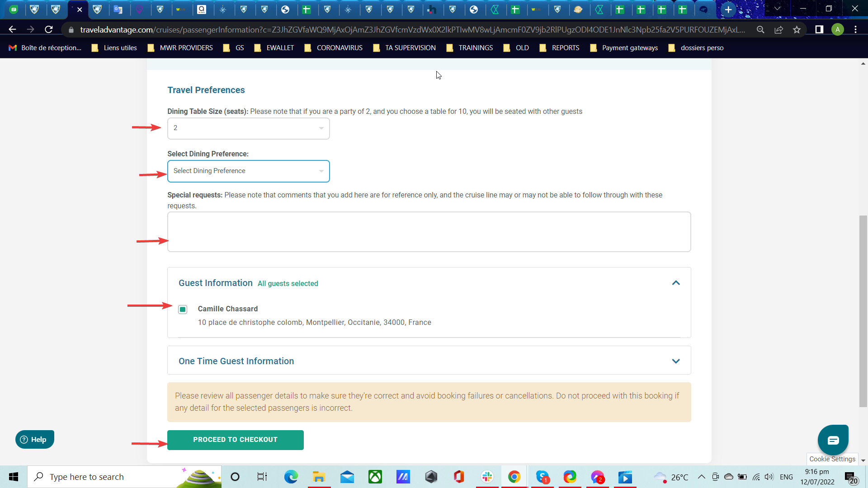868x488 pixels.
Task: Click the share page icon in address bar
Action: click(x=778, y=30)
